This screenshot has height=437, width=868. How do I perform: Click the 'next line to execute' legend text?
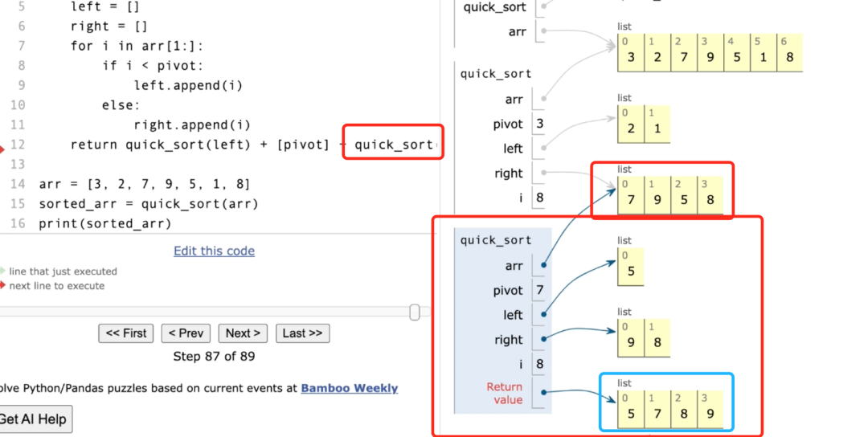pyautogui.click(x=56, y=286)
